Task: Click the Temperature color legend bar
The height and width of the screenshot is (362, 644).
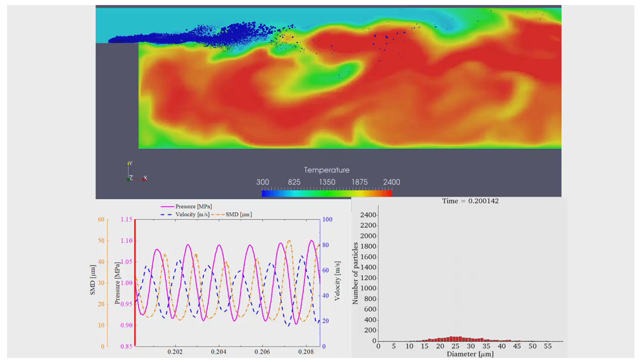Action: click(x=327, y=193)
